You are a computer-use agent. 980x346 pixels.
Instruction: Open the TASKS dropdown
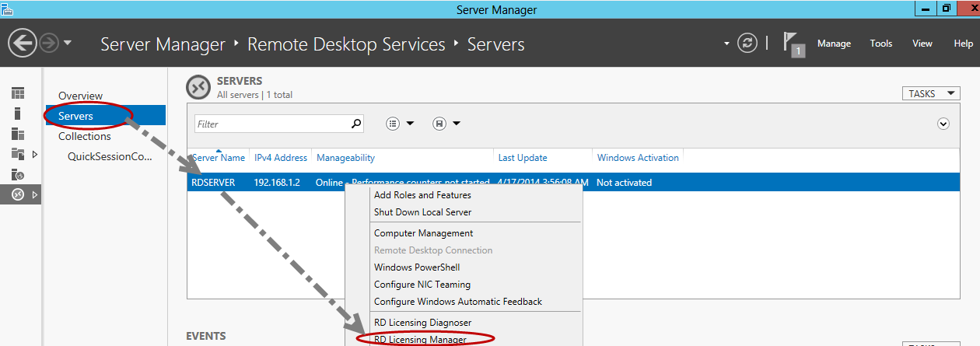click(x=930, y=93)
